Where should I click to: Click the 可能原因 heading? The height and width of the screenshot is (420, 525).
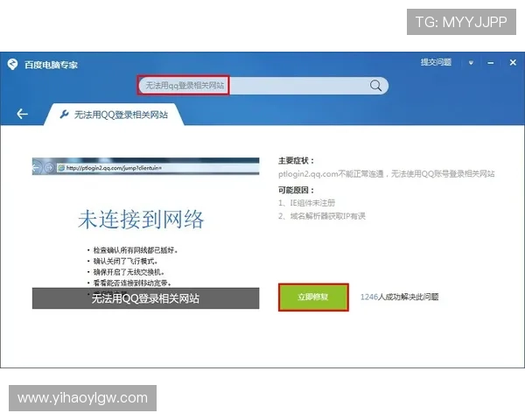297,190
